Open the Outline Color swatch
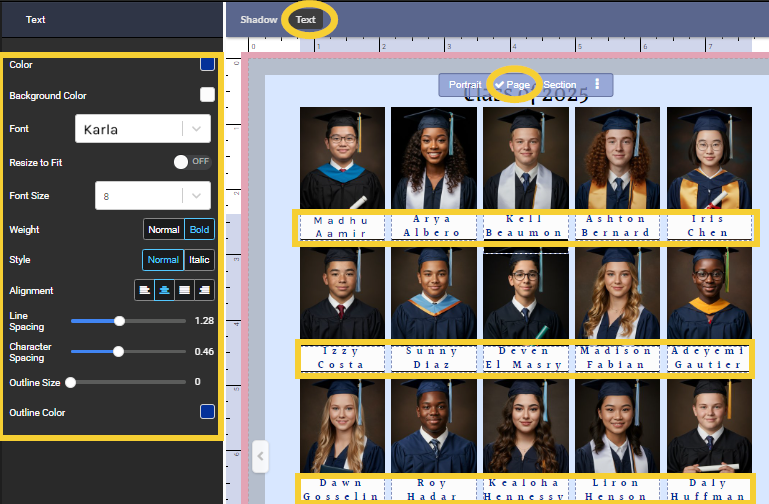 click(x=207, y=411)
